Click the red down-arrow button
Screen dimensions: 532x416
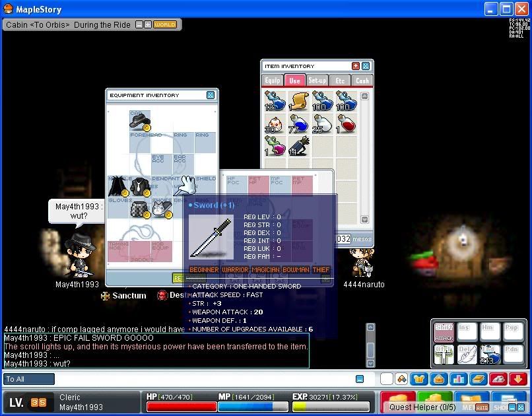(x=517, y=379)
